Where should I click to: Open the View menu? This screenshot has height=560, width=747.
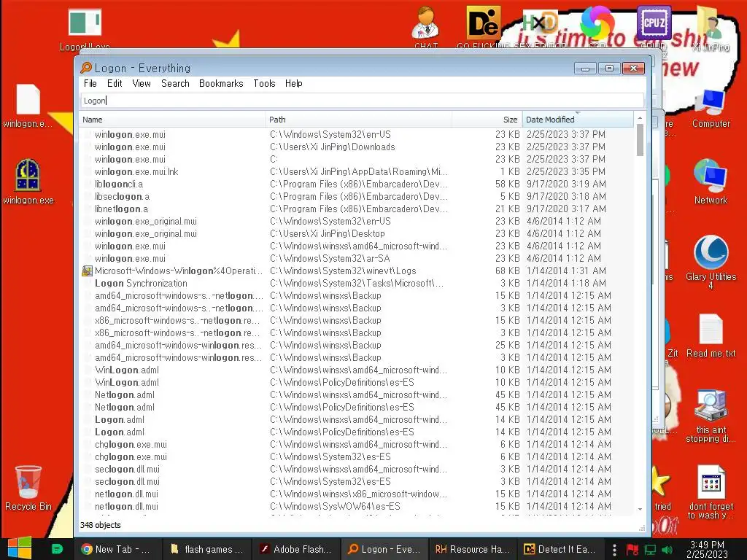click(142, 83)
